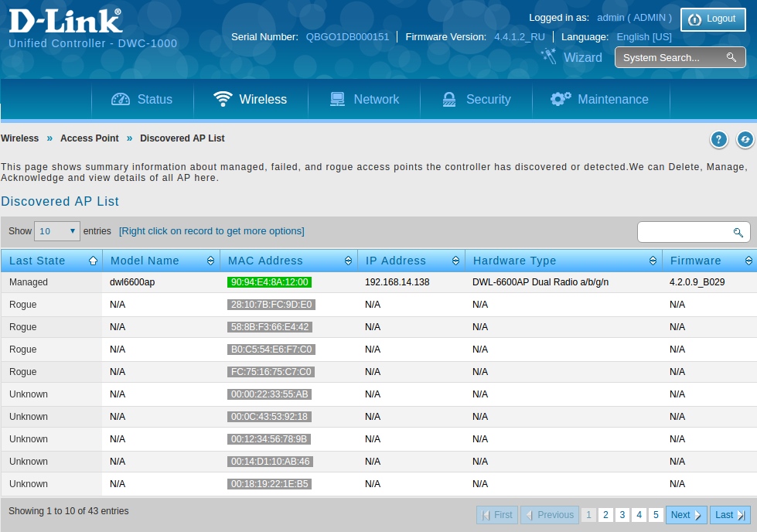Sort by Last State column arrow
The width and height of the screenshot is (757, 532).
pyautogui.click(x=94, y=261)
